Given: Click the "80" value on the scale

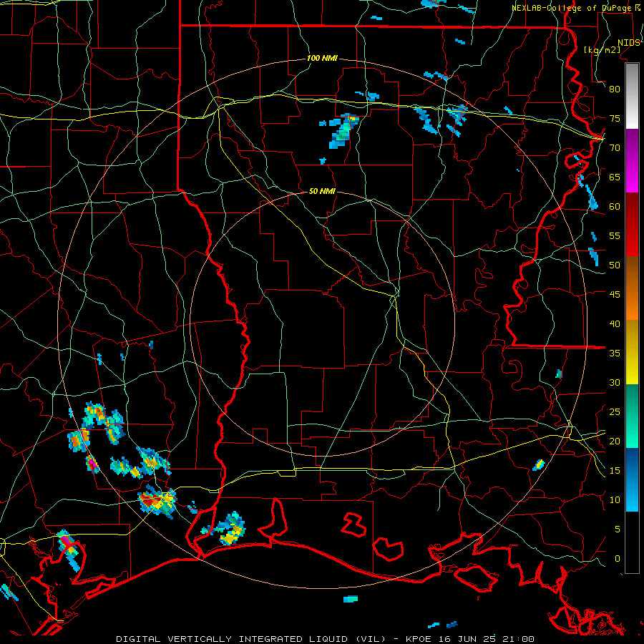Looking at the screenshot, I should pyautogui.click(x=615, y=89).
